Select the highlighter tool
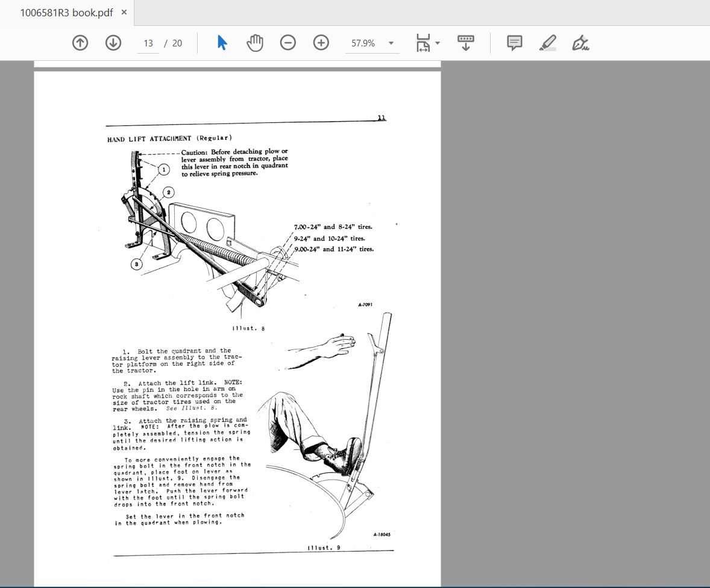The image size is (710, 588). [x=547, y=43]
